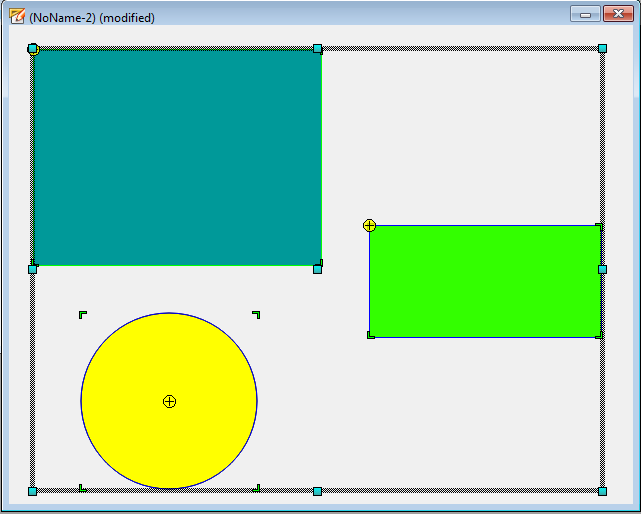This screenshot has height=514, width=641.
Task: Click the application icon in the title bar
Action: pyautogui.click(x=17, y=16)
